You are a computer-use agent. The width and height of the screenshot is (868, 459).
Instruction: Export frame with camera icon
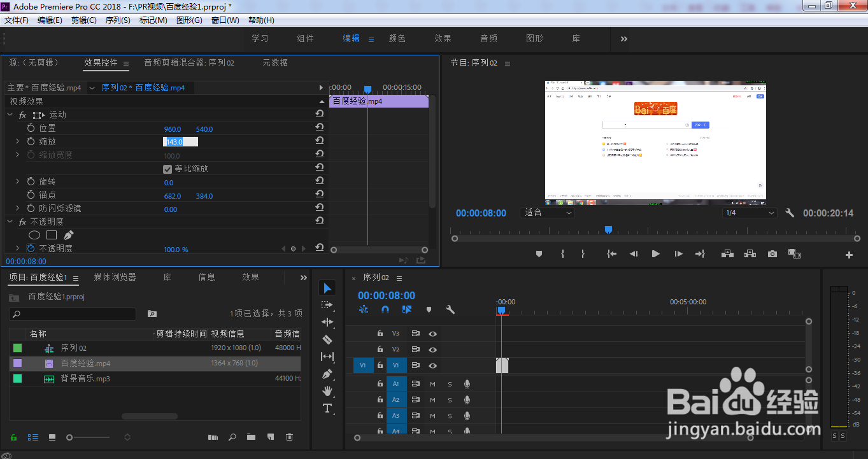772,253
